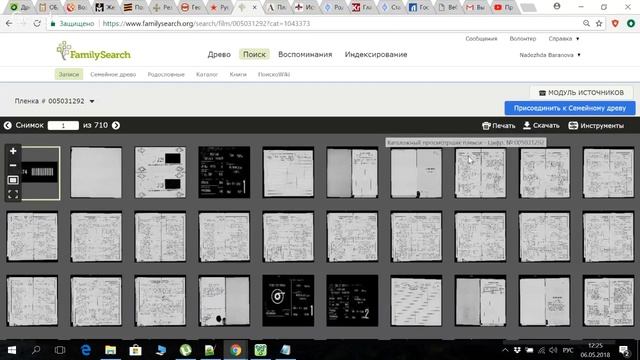Open Task View on taskbar

[x=60, y=350]
